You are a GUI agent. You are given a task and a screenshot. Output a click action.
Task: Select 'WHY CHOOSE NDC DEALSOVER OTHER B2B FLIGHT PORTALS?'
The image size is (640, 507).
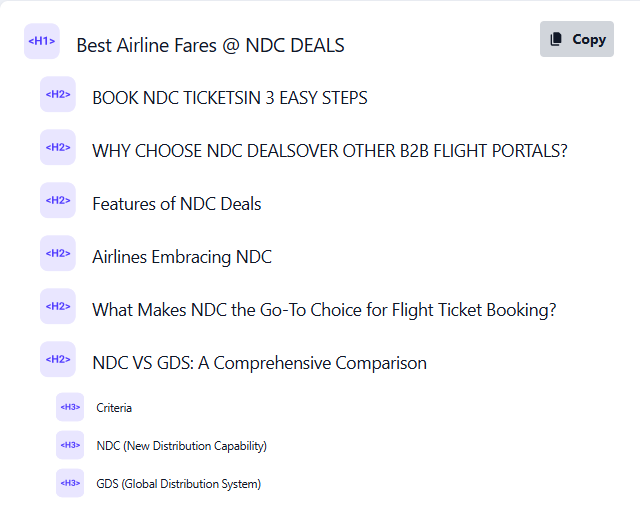[330, 151]
